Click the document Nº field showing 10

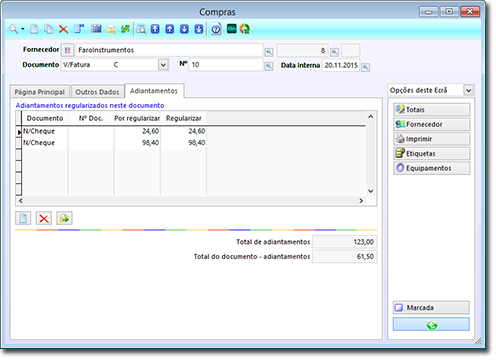[x=226, y=65]
